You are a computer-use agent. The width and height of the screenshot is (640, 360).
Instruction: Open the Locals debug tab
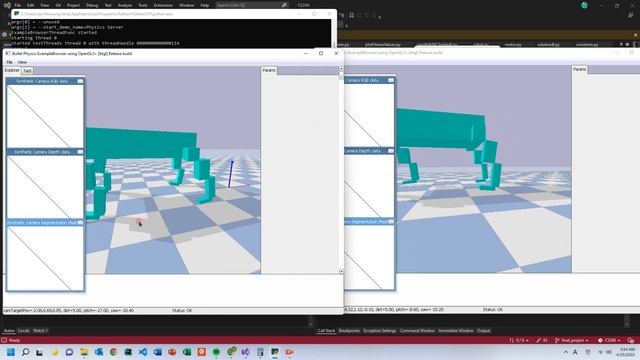pos(24,331)
